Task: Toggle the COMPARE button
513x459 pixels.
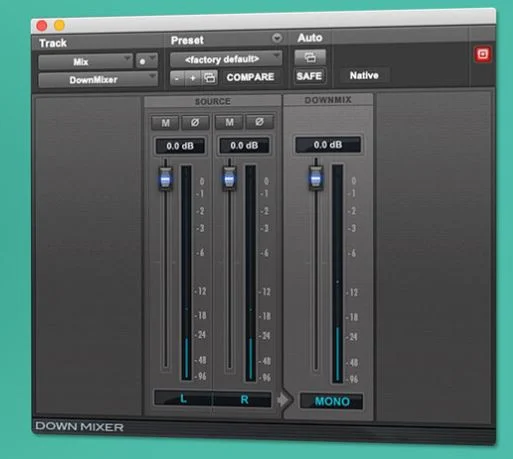Action: coord(250,77)
